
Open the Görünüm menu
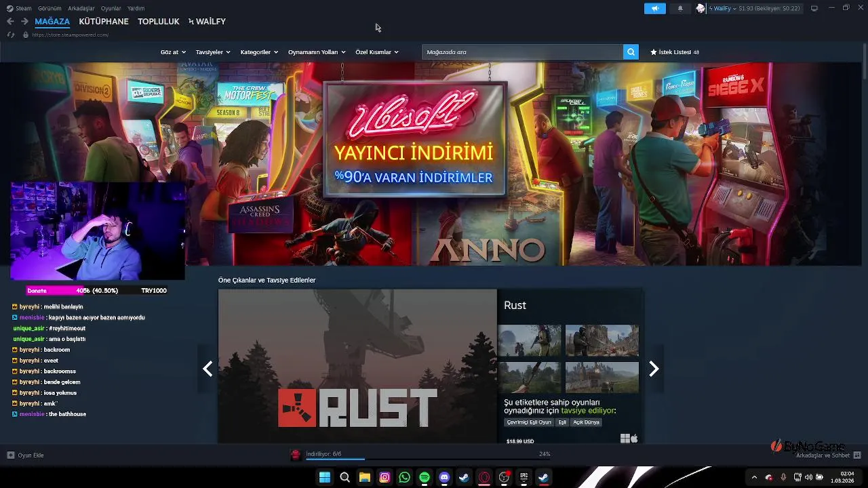click(50, 8)
